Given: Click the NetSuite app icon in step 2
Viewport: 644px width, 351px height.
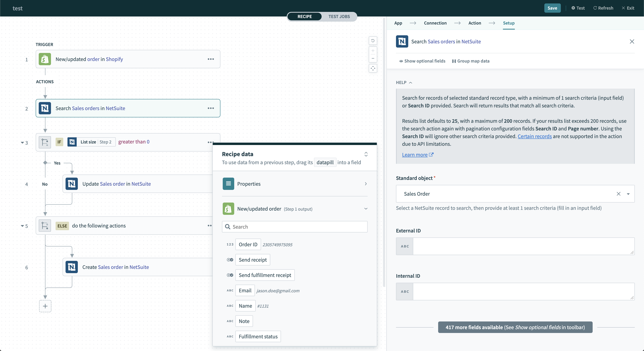Looking at the screenshot, I should pos(45,108).
